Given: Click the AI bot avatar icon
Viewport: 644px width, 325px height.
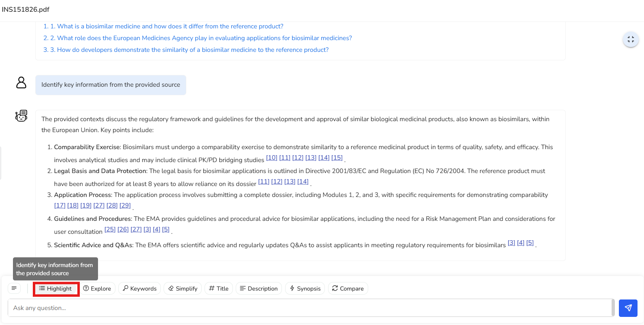Looking at the screenshot, I should point(21,116).
